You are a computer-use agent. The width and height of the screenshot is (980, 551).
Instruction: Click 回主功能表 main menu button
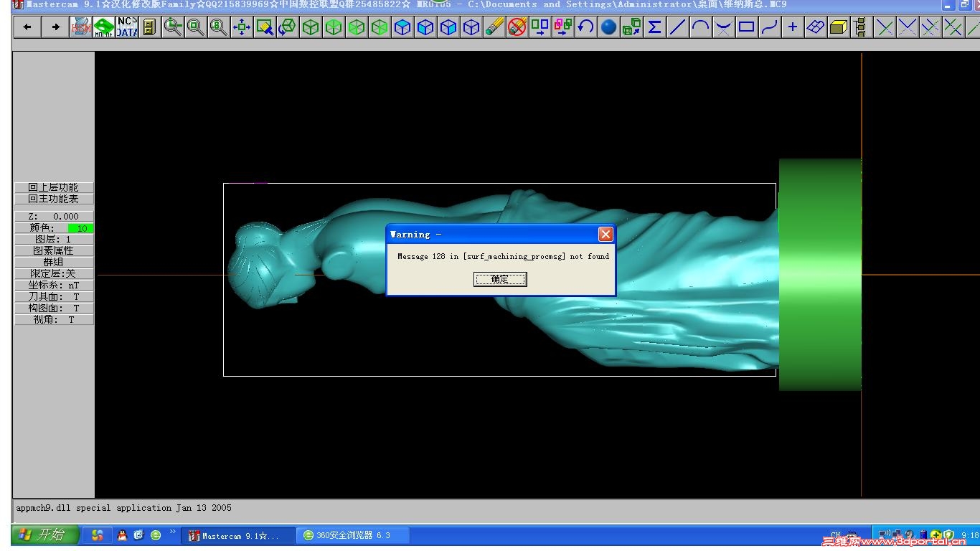coord(54,199)
